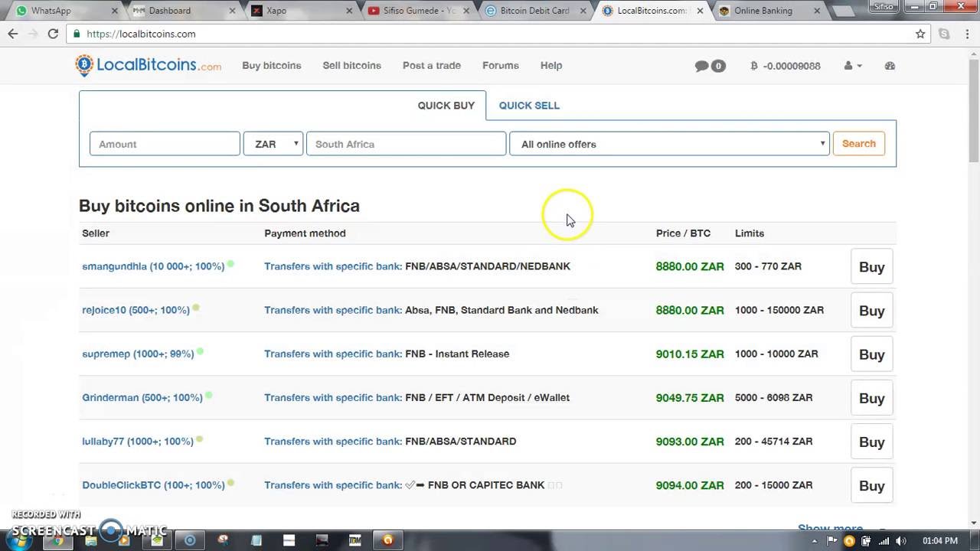This screenshot has height=551, width=980.
Task: Open the messages chat bubble icon
Action: (x=701, y=66)
